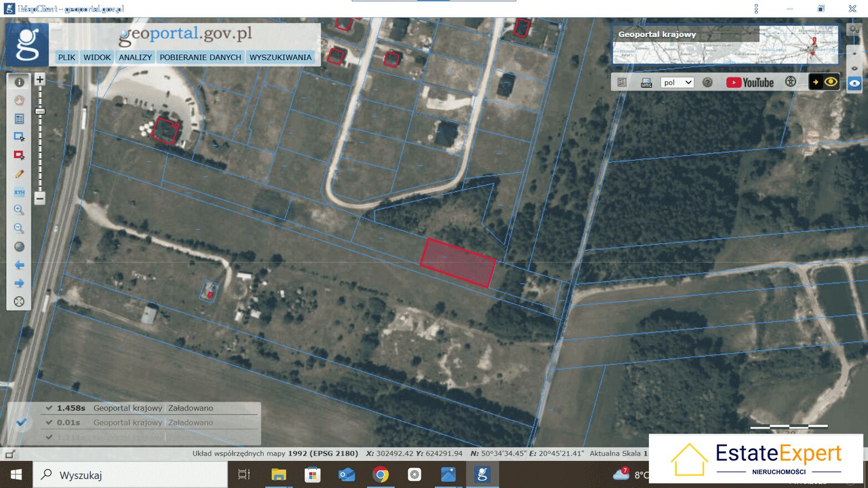Open the XYH coordinates tool
The height and width of the screenshot is (488, 868).
coord(19,192)
